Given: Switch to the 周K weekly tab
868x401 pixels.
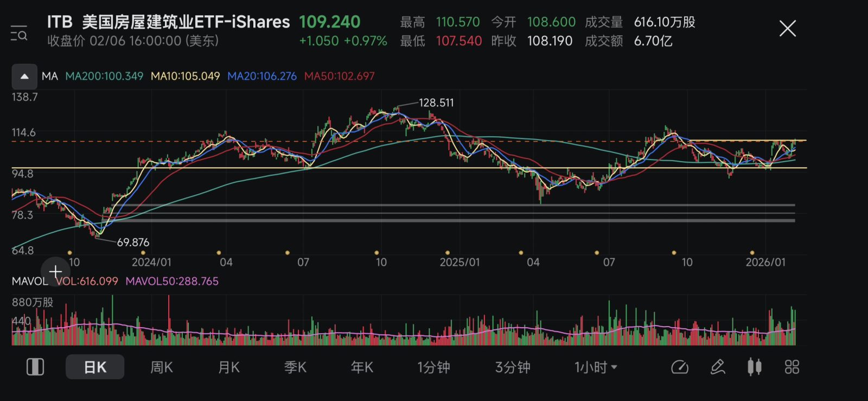Looking at the screenshot, I should (x=162, y=367).
